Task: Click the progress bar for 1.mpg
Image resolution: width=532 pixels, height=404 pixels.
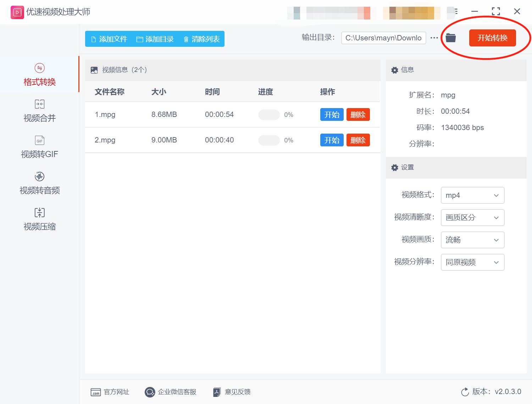Action: 268,114
